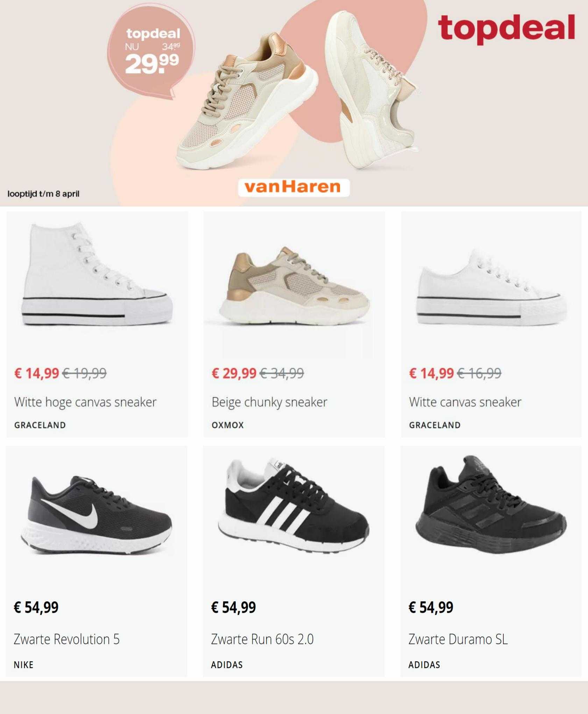588x714 pixels.
Task: View the black Adidas Duramo SL image
Action: coord(491,507)
